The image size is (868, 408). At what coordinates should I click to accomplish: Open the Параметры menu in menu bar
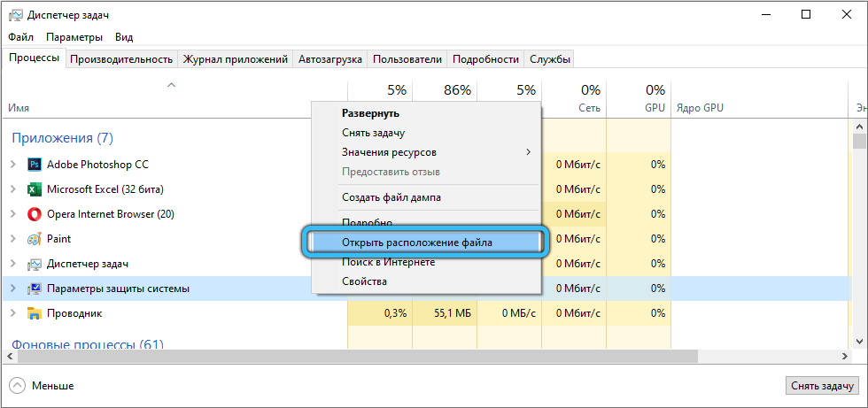click(x=74, y=37)
